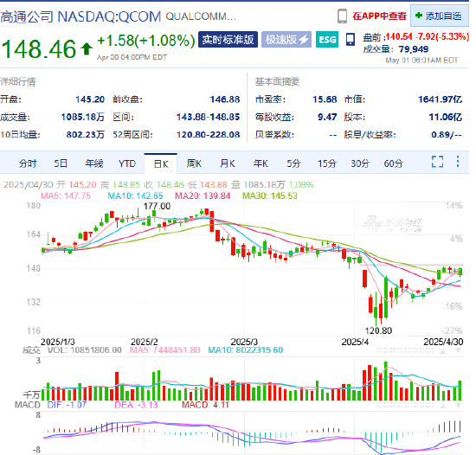Image resolution: width=476 pixels, height=455 pixels.
Task: Click the down triangle in volume panel
Action: click(458, 351)
